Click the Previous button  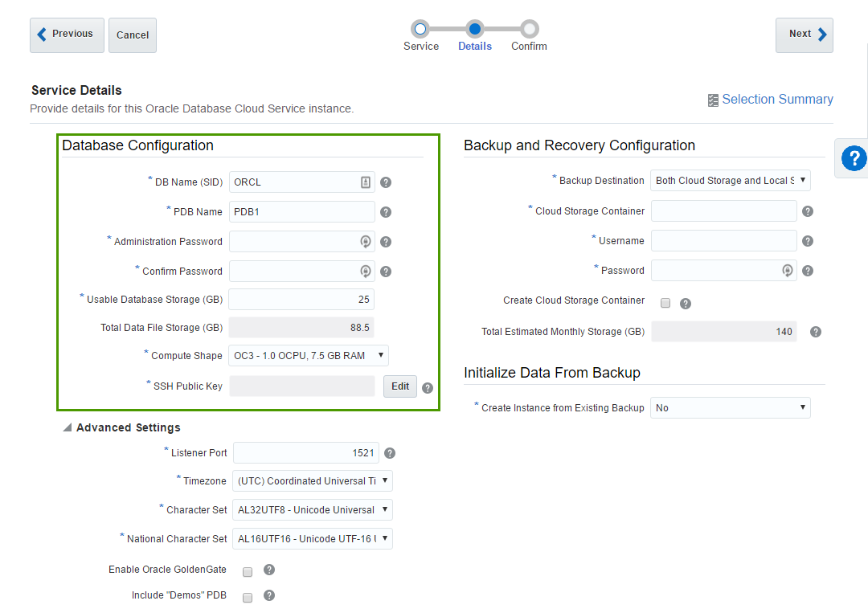click(x=67, y=35)
